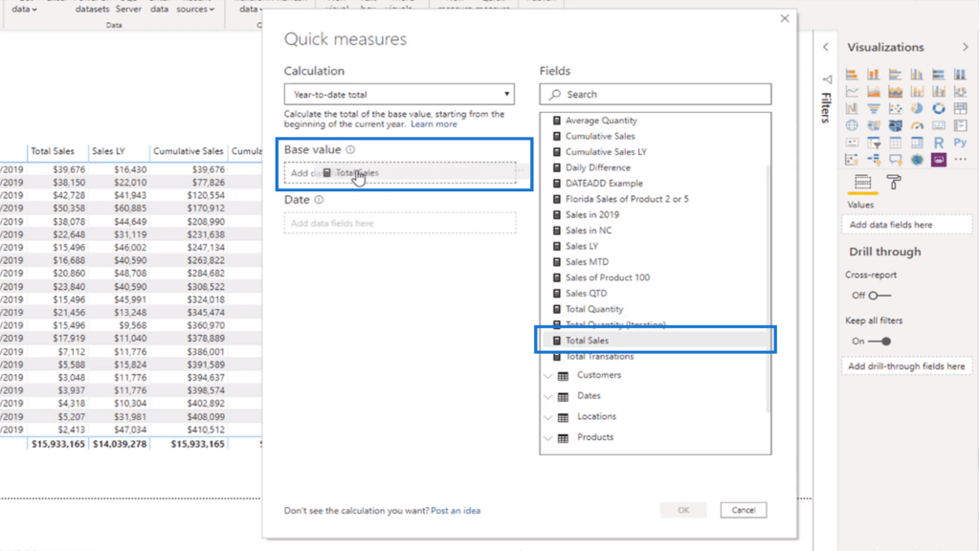Viewport: 980px width, 551px height.
Task: Open the Calculation dropdown
Action: coord(399,95)
